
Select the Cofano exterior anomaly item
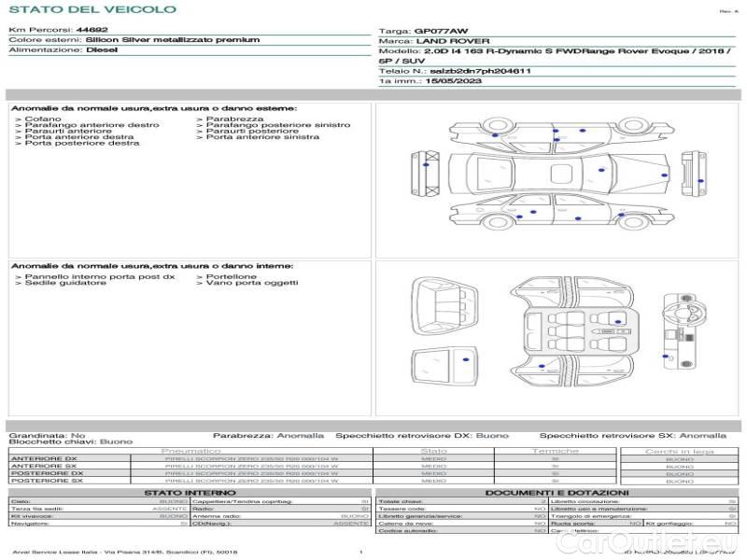click(43, 119)
